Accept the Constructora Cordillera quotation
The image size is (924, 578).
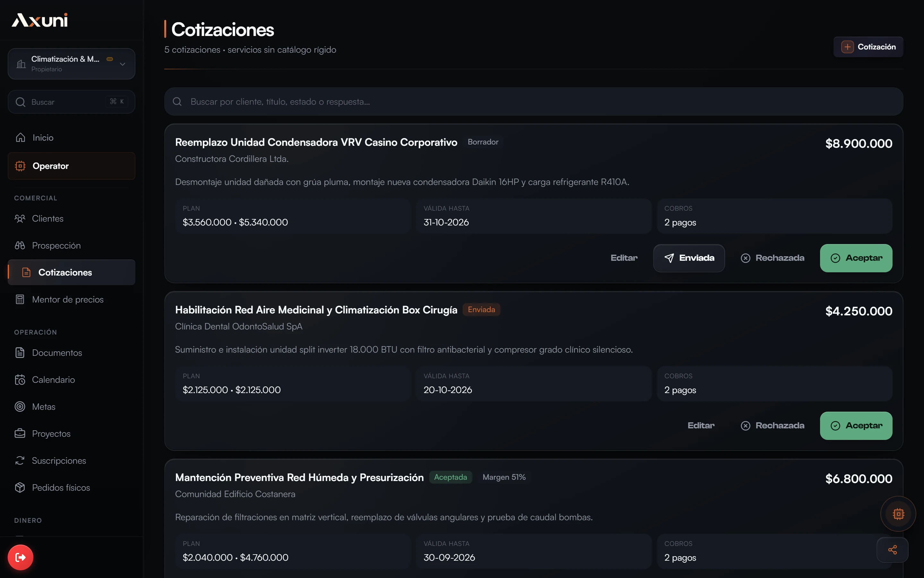[856, 258]
